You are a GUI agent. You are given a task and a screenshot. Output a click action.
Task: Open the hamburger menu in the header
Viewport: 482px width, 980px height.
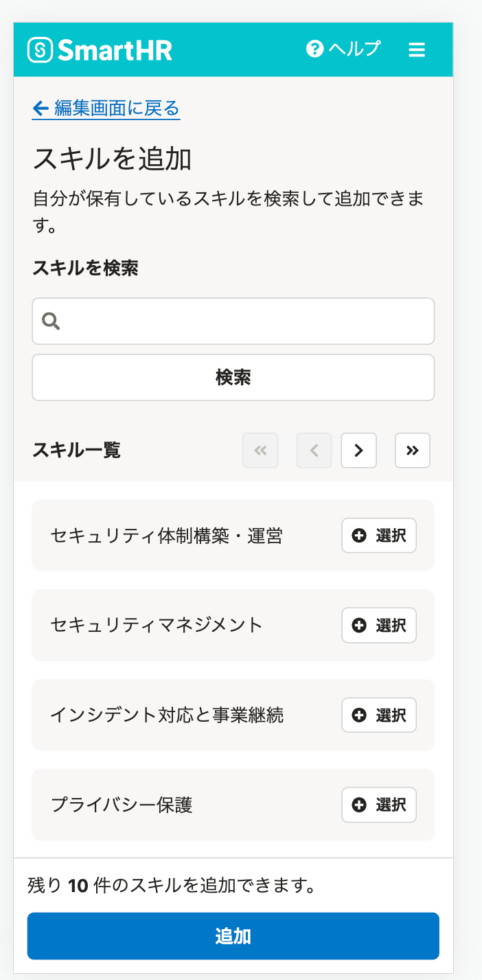[x=417, y=49]
